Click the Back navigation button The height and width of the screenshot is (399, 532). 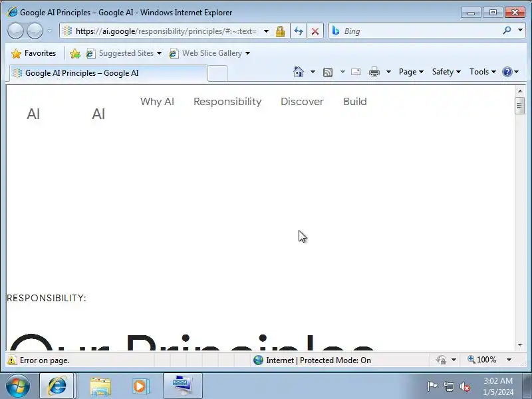click(15, 31)
